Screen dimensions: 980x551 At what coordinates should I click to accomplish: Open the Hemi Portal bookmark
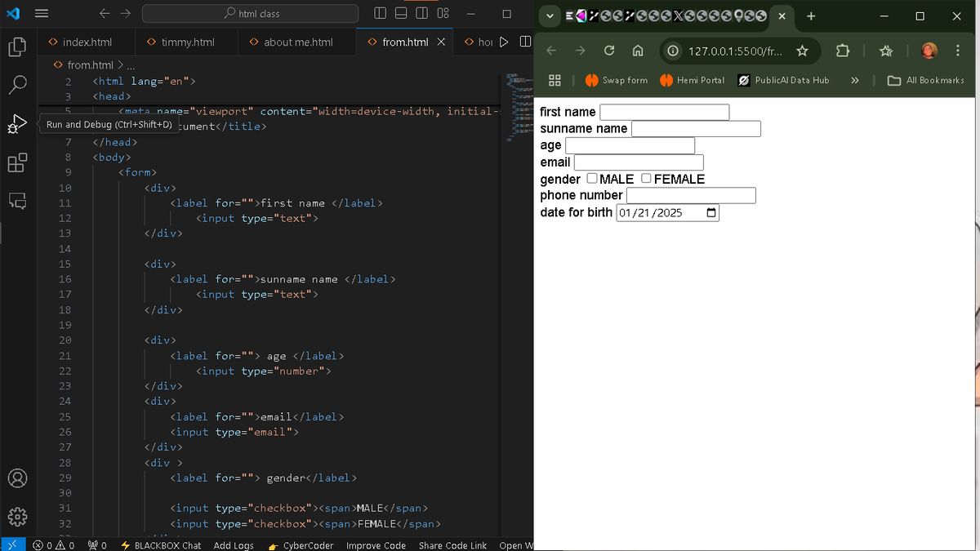(693, 80)
